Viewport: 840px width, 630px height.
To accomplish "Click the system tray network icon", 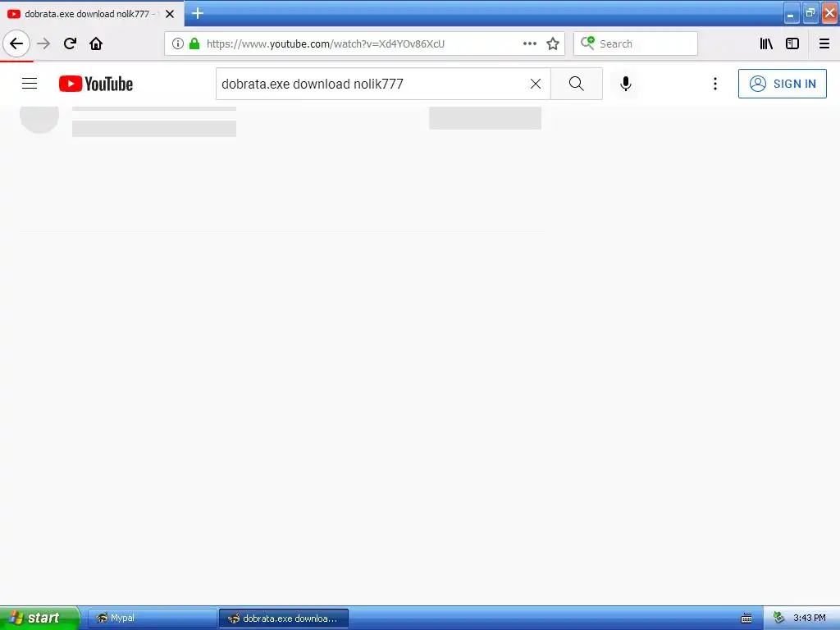I will coord(779,619).
